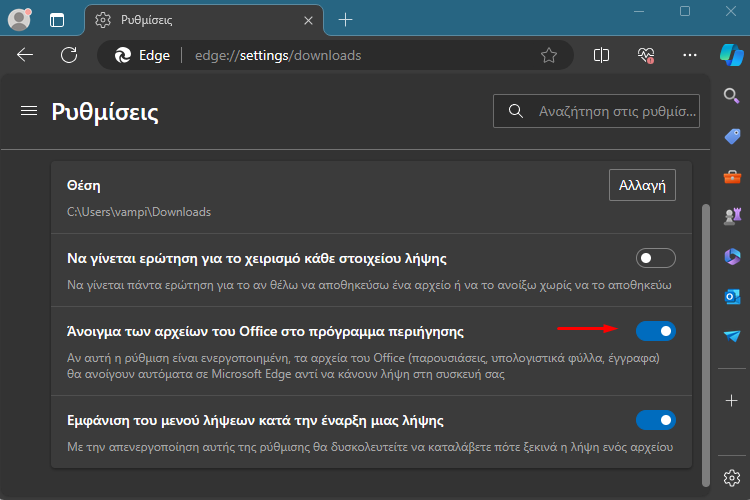
Task: Customize sidebar with plus button
Action: [731, 400]
